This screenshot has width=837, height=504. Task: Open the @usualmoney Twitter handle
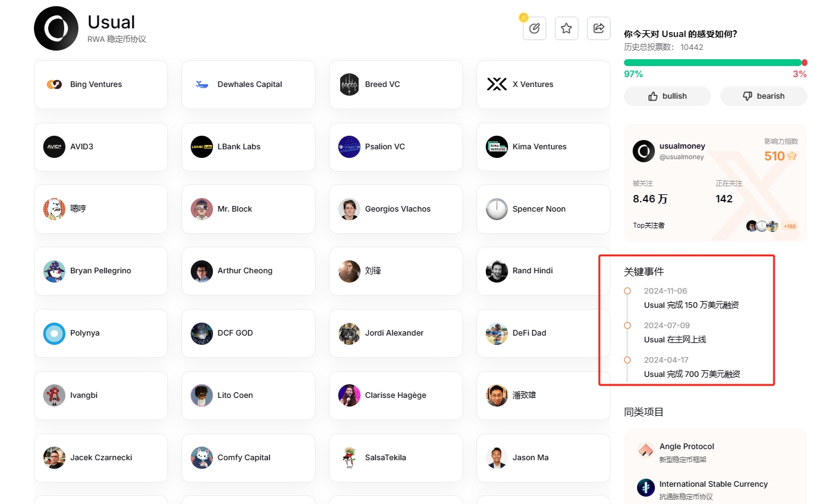pyautogui.click(x=681, y=157)
